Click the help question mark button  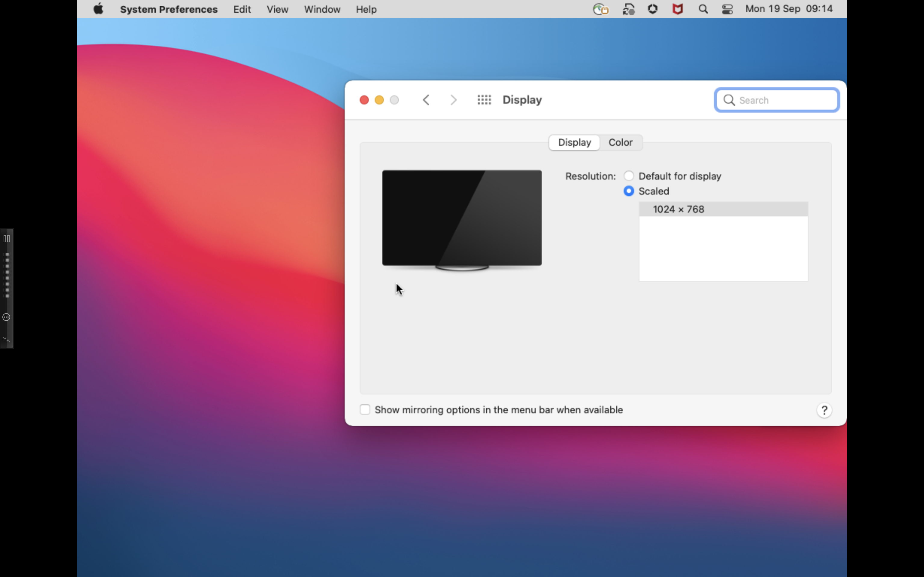click(x=824, y=410)
